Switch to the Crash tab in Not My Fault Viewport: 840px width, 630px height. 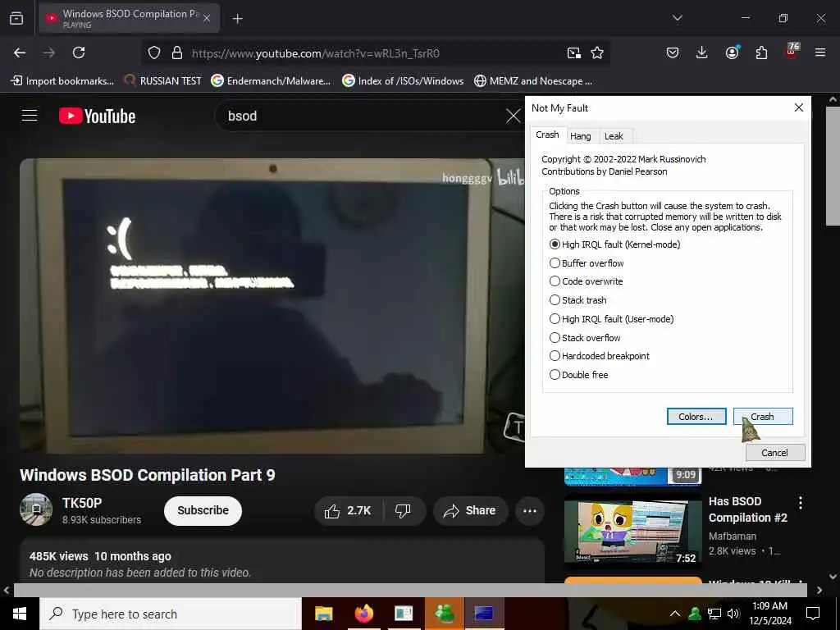tap(547, 135)
